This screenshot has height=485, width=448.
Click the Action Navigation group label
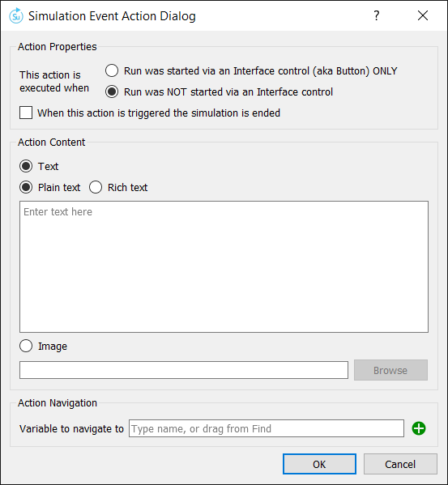click(58, 403)
